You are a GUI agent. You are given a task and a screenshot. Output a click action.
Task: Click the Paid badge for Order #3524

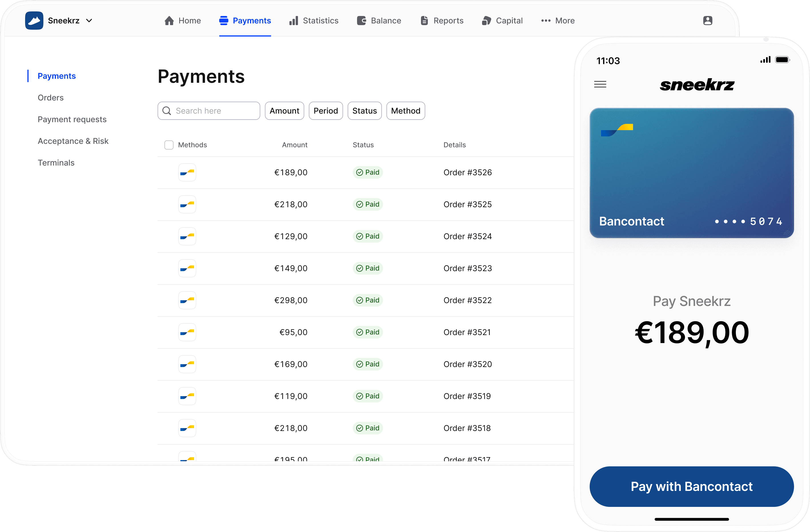coord(368,237)
